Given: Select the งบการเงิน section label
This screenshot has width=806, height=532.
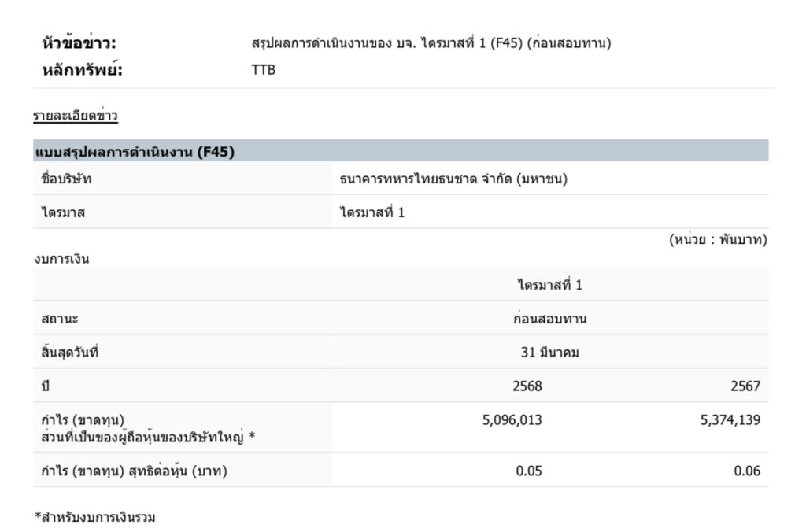Looking at the screenshot, I should pos(61,259).
